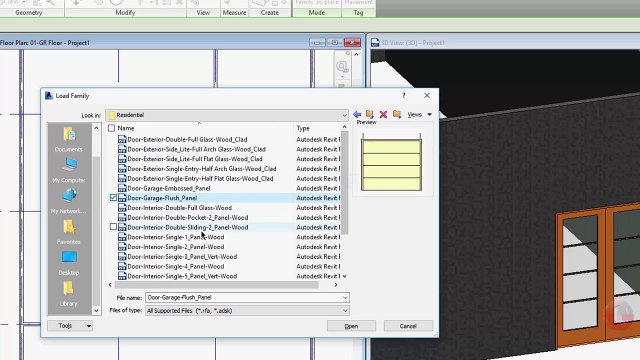
Task: Click the up-one-level folder icon
Action: pos(370,114)
